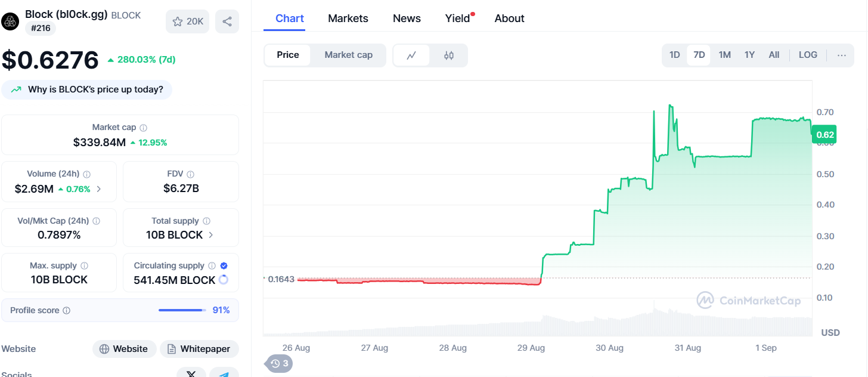Click the Profile score progress bar

pyautogui.click(x=181, y=310)
